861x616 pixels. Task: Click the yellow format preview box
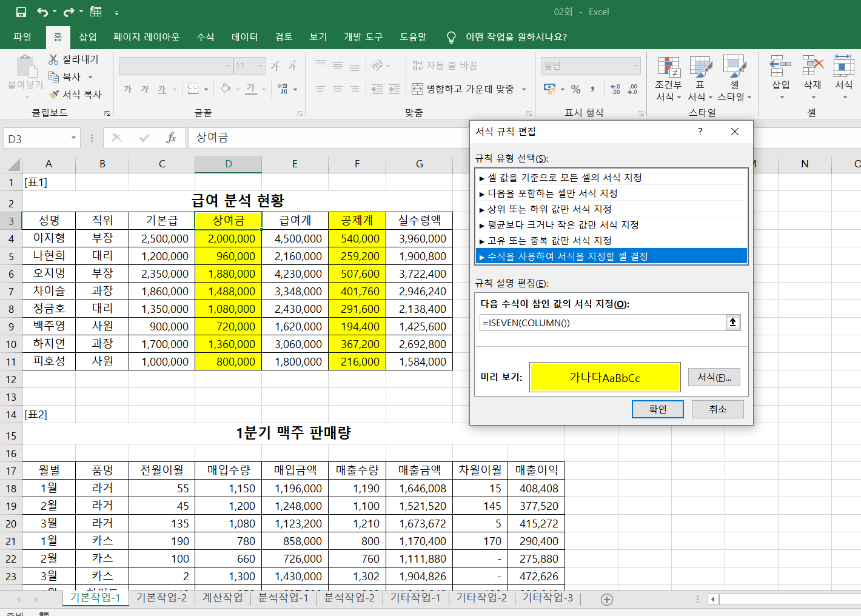tap(605, 377)
